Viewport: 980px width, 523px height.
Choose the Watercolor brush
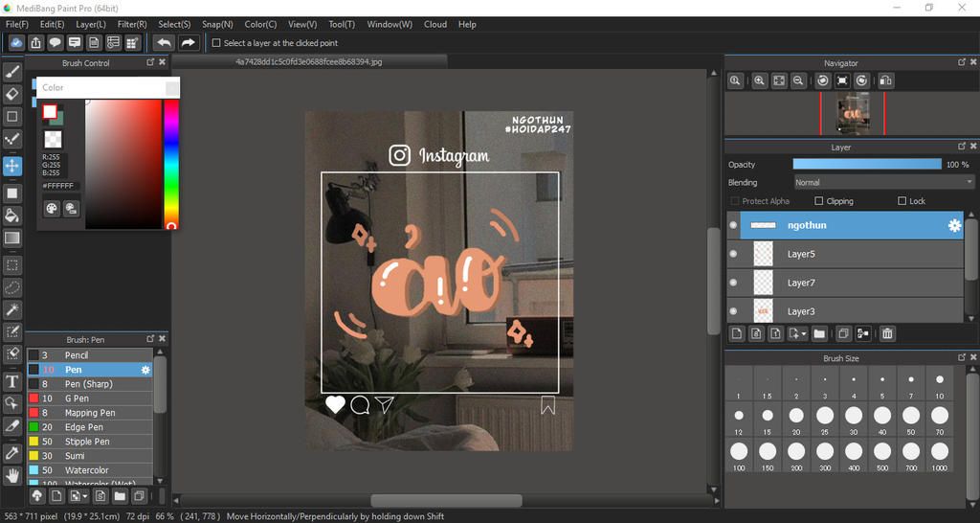pyautogui.click(x=89, y=470)
